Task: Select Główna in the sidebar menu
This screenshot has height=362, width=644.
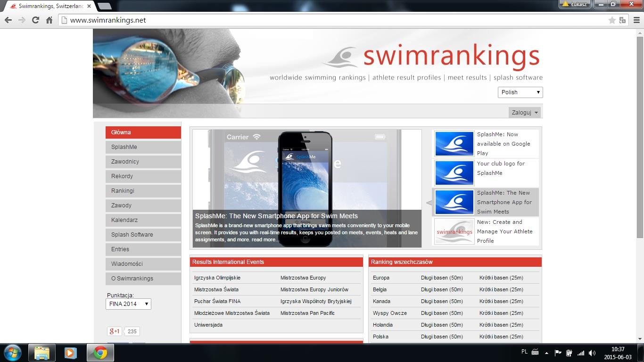Action: [x=143, y=132]
